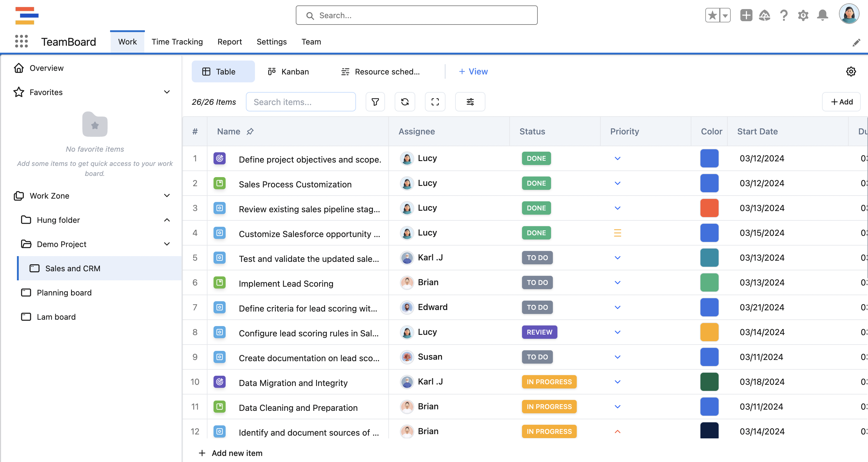Click the filter icon in the toolbar
Image resolution: width=868 pixels, height=462 pixels.
pyautogui.click(x=375, y=102)
